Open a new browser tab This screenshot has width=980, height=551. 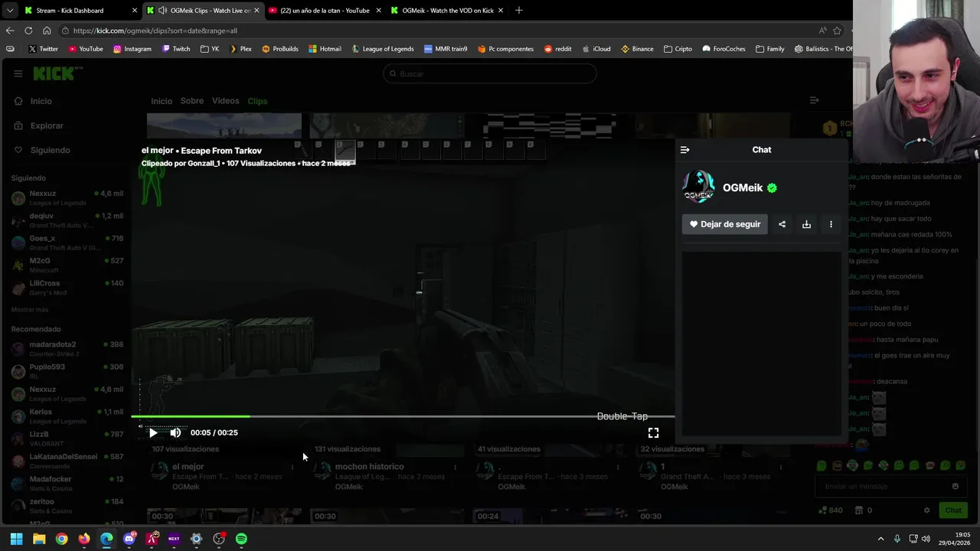point(519,11)
